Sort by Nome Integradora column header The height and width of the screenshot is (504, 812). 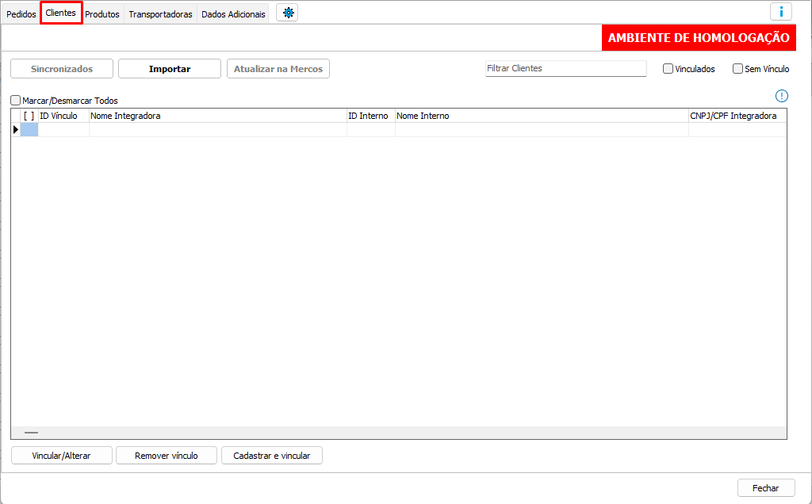click(217, 116)
